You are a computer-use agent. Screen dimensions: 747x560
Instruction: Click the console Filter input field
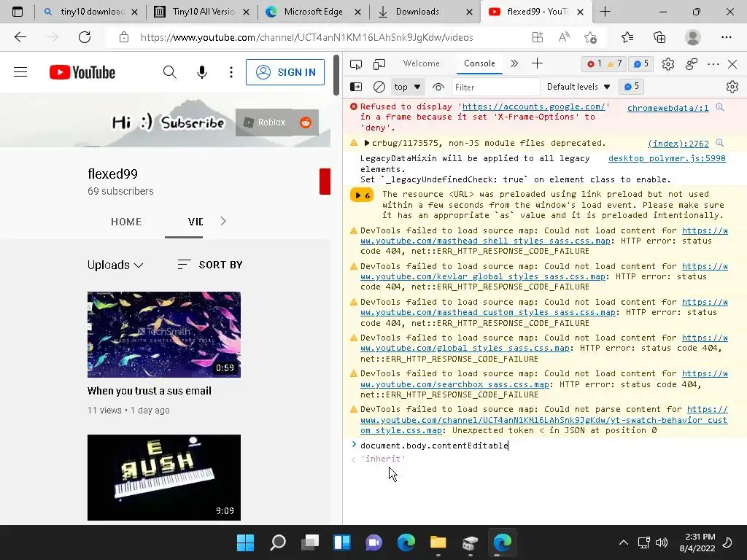click(495, 87)
